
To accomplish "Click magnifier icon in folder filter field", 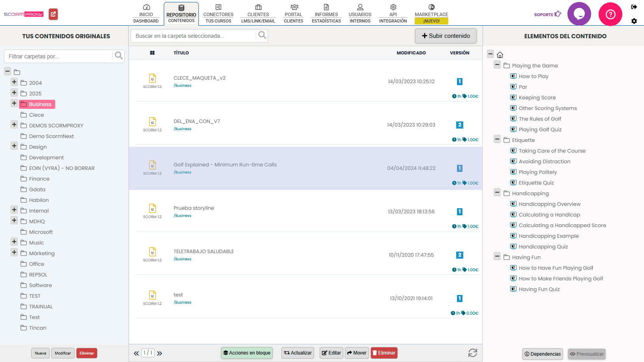I will tap(119, 56).
